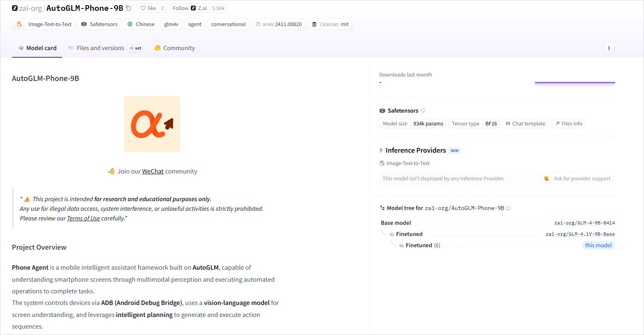Image resolution: width=644 pixels, height=335 pixels.
Task: Click the downloads last month graph line
Action: 575,83
